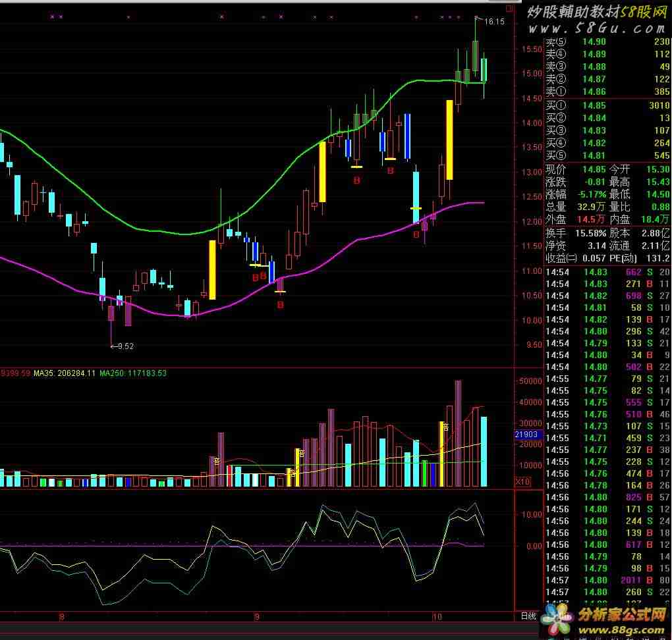Click the 涨幅 percentage -5.17%
Viewport: 672px width, 640px height.
coord(592,194)
